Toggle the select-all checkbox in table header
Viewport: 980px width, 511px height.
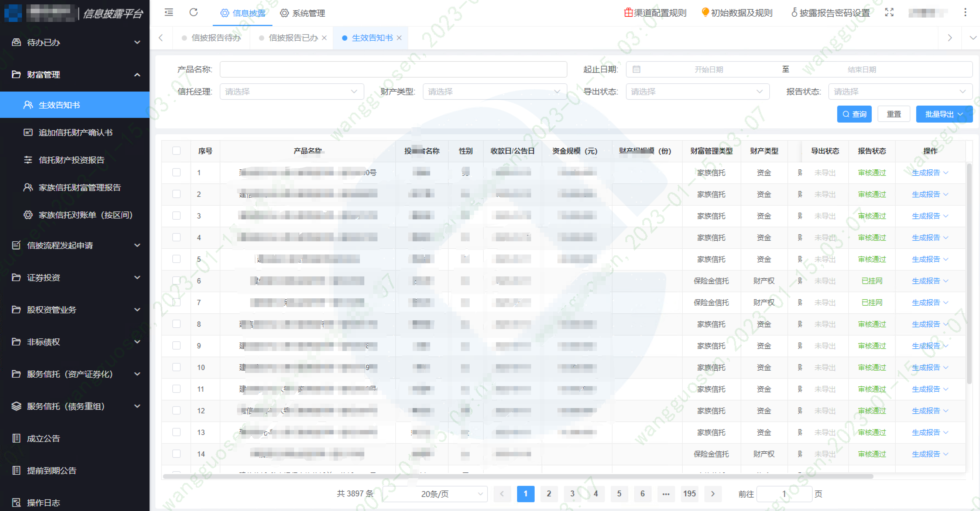(x=176, y=151)
